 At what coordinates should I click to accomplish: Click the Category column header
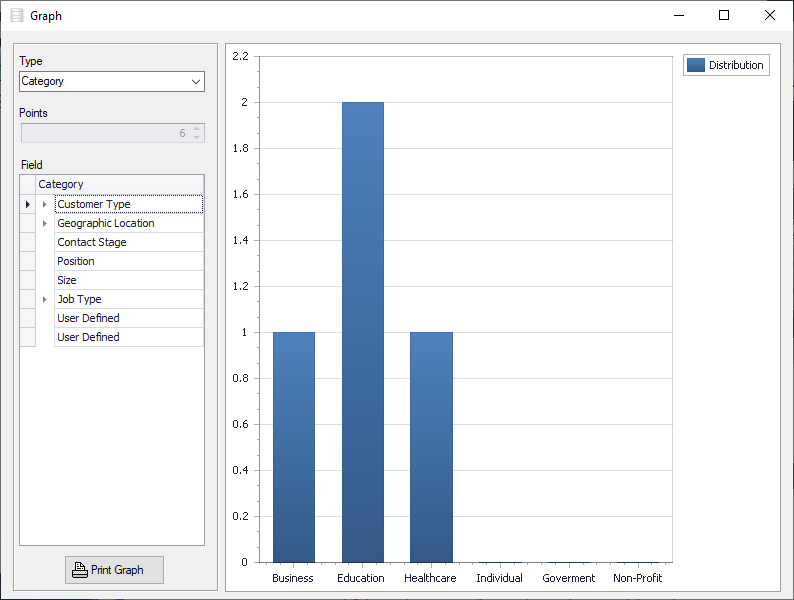pyautogui.click(x=120, y=184)
